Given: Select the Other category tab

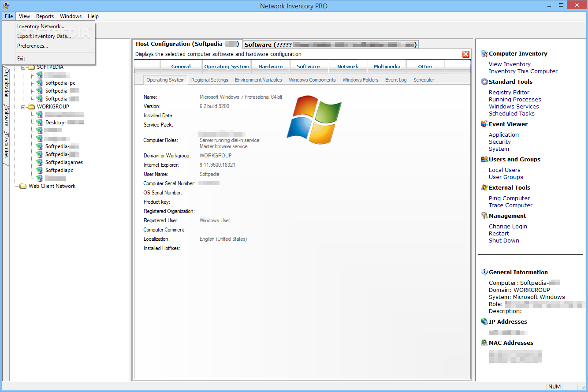Looking at the screenshot, I should (425, 67).
